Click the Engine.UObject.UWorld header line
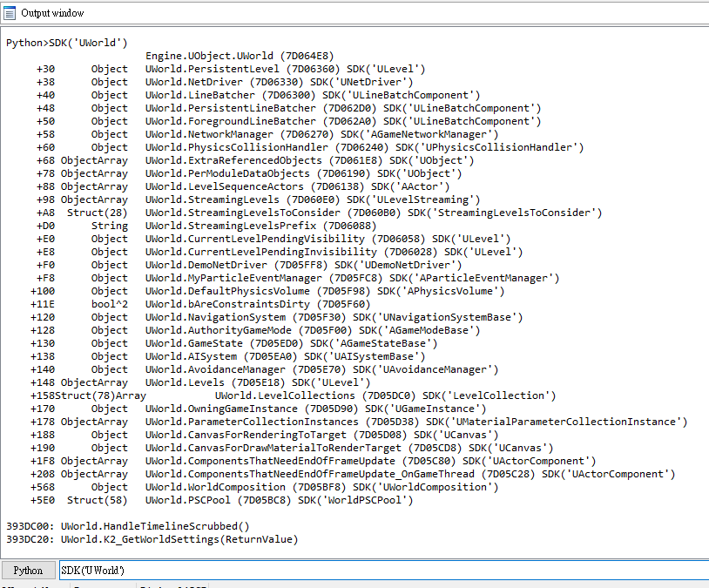This screenshot has height=588, width=709. coord(240,56)
